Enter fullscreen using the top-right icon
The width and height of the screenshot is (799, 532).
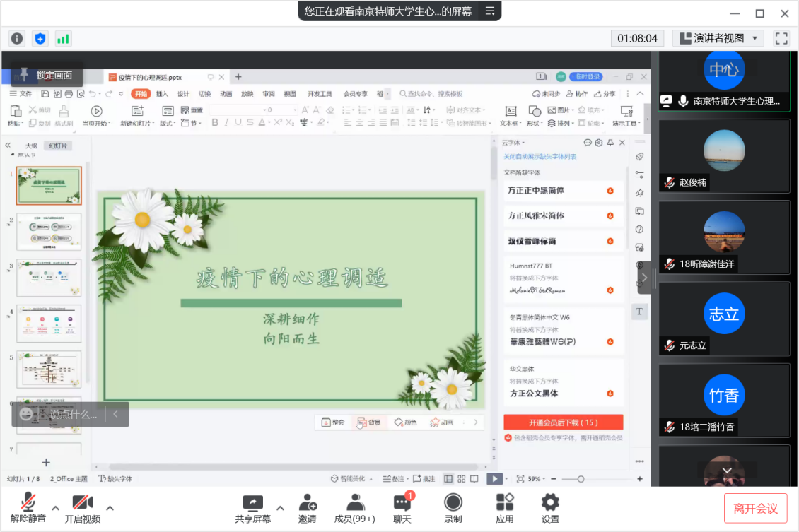(x=781, y=38)
